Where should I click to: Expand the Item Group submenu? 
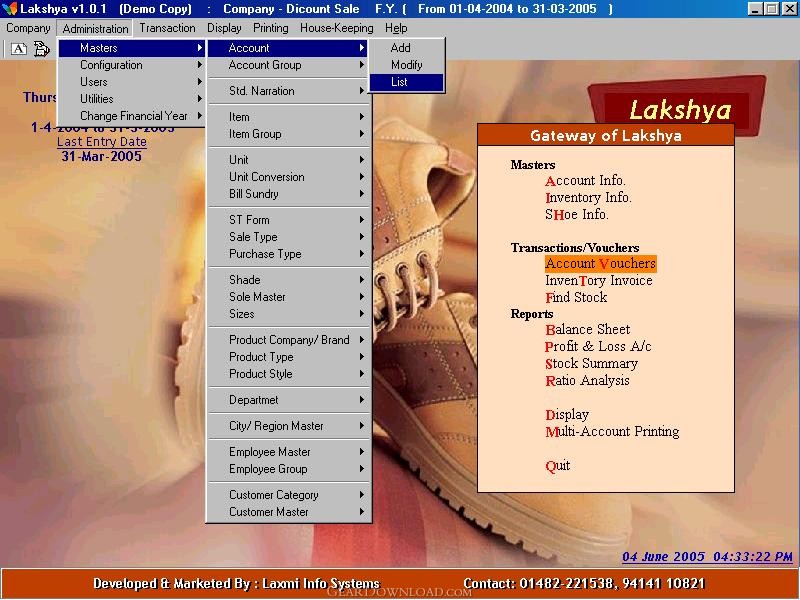click(288, 134)
